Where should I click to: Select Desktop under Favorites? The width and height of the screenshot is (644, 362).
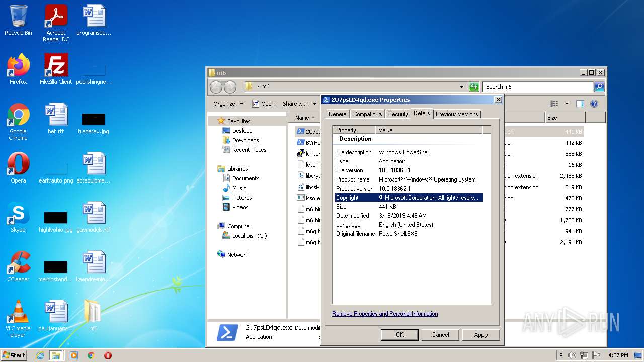click(242, 131)
